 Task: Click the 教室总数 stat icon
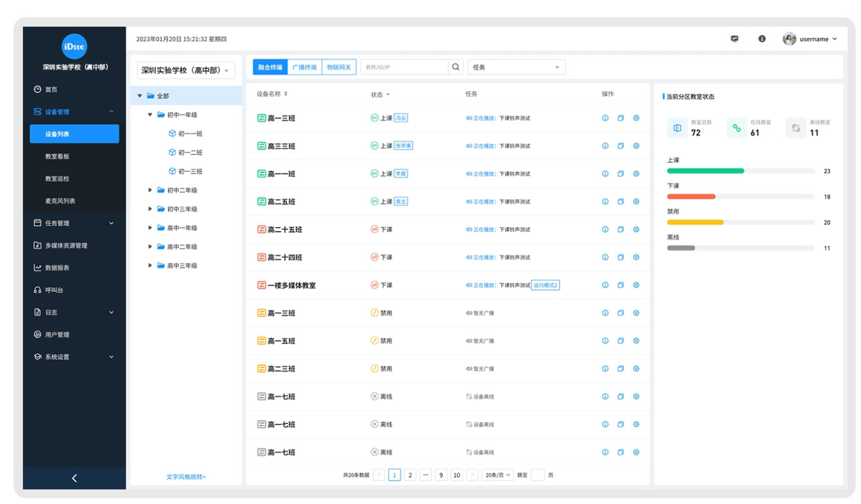[677, 128]
